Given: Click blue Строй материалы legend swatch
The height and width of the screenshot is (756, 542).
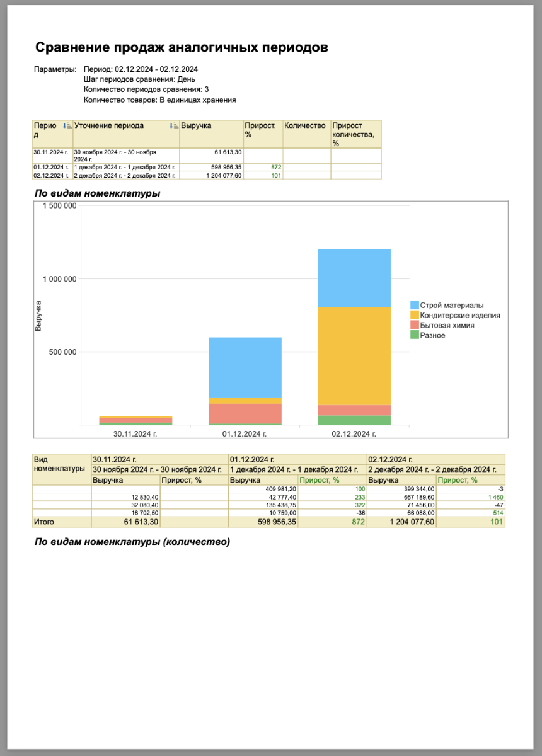Looking at the screenshot, I should pos(415,306).
